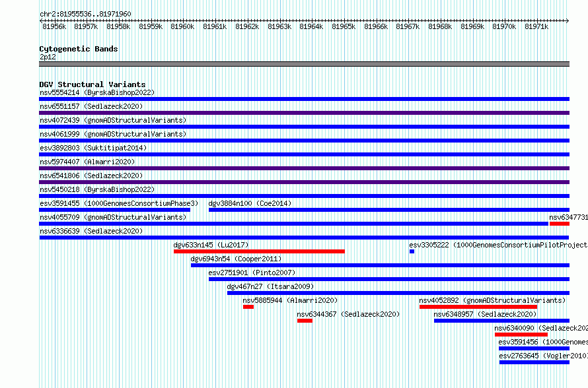Click the ruler's left end arrow
The width and height of the screenshot is (588, 388).
click(x=41, y=21)
